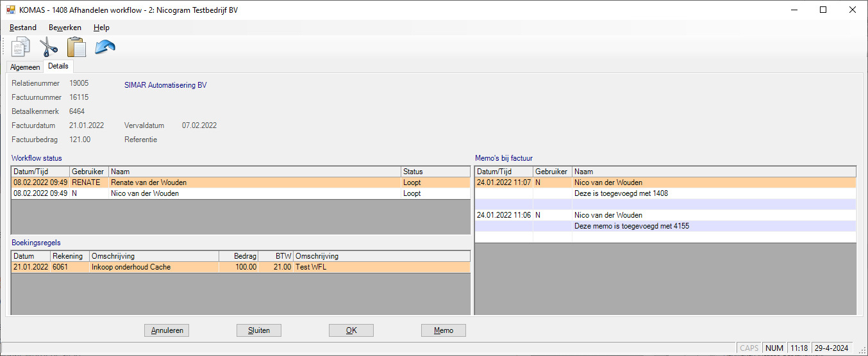
Task: Click the date 29-4-2024 in status bar
Action: 833,348
